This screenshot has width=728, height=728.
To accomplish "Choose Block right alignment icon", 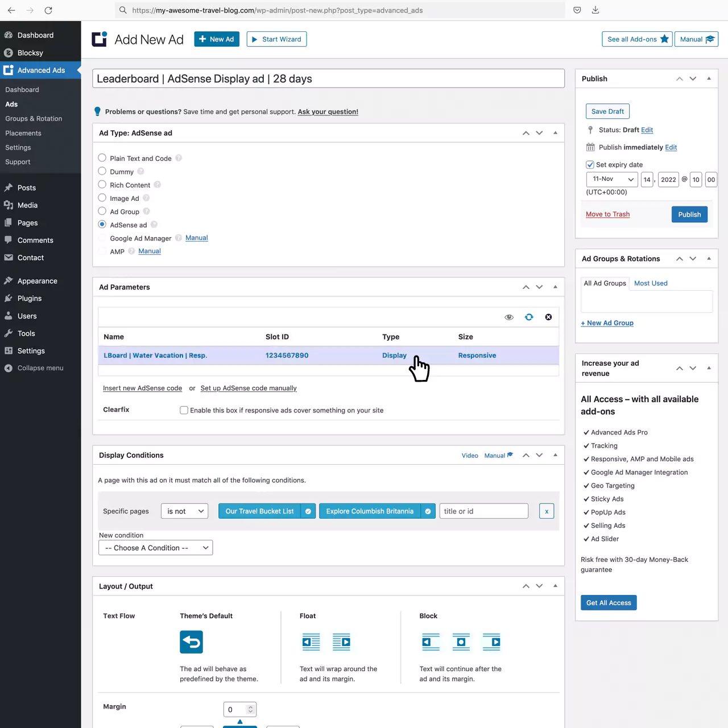I will click(491, 642).
